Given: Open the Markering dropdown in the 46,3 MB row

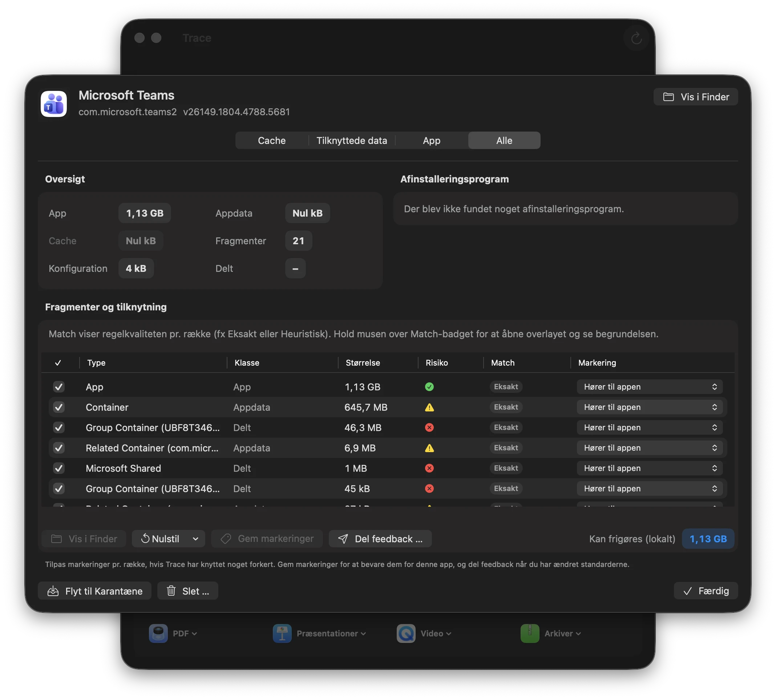Looking at the screenshot, I should [x=649, y=427].
